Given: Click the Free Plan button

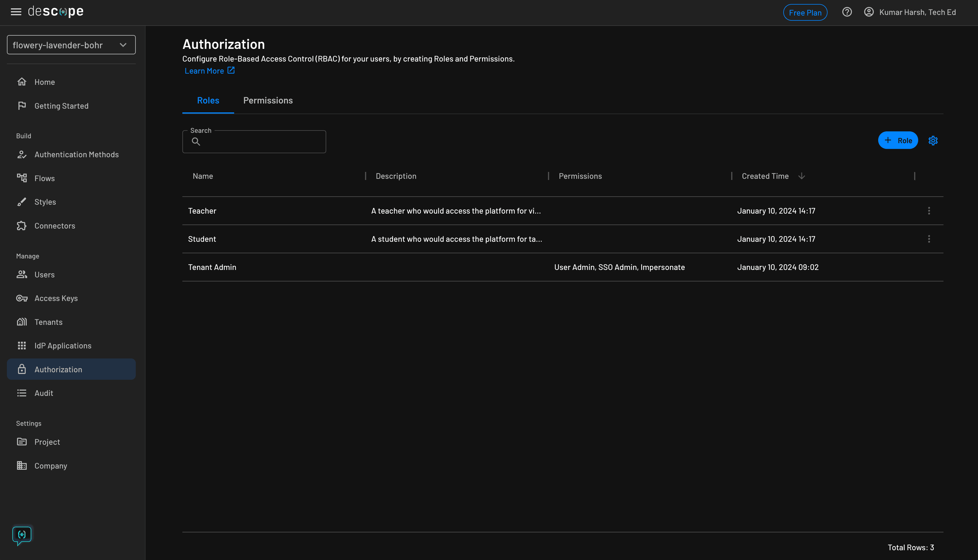Looking at the screenshot, I should click(x=805, y=13).
